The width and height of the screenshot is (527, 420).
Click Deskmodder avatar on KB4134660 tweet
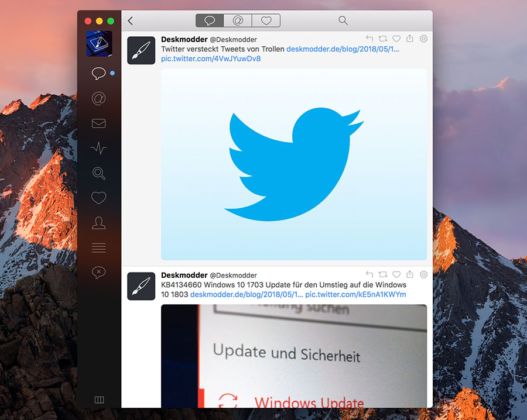pos(141,286)
